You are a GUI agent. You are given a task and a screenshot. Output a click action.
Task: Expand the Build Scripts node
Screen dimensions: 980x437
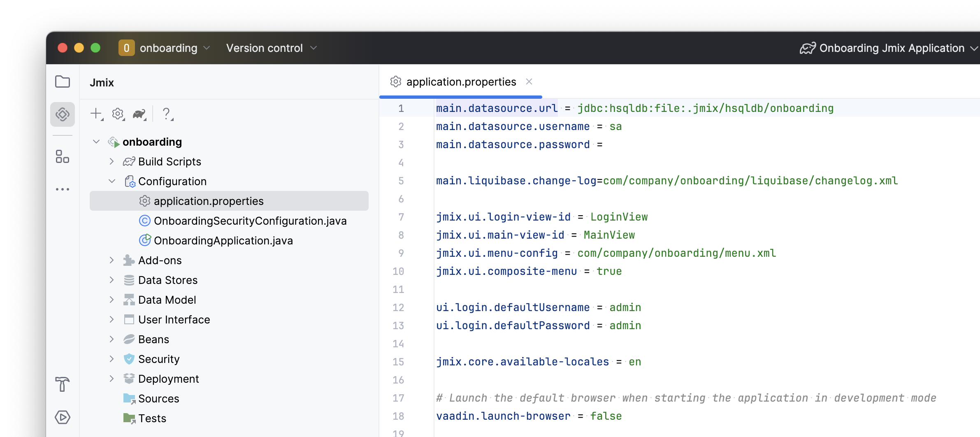tap(111, 162)
